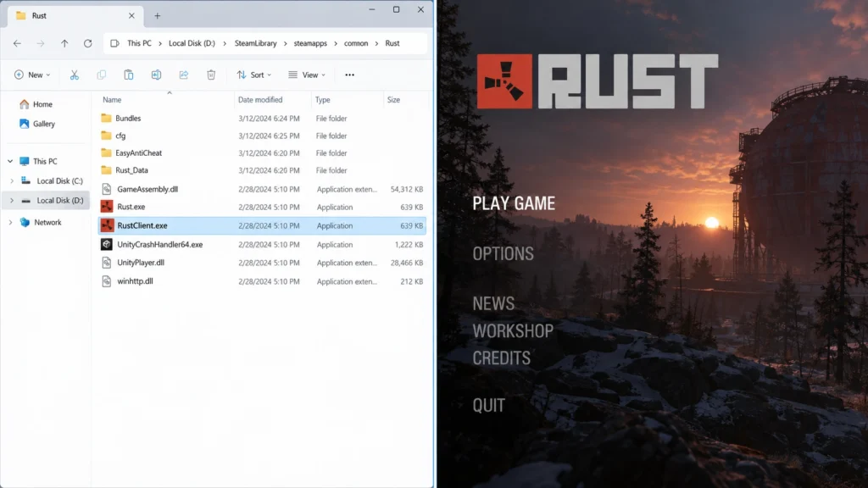The image size is (868, 488).
Task: Click the 28,466 KB size value
Action: (x=406, y=263)
